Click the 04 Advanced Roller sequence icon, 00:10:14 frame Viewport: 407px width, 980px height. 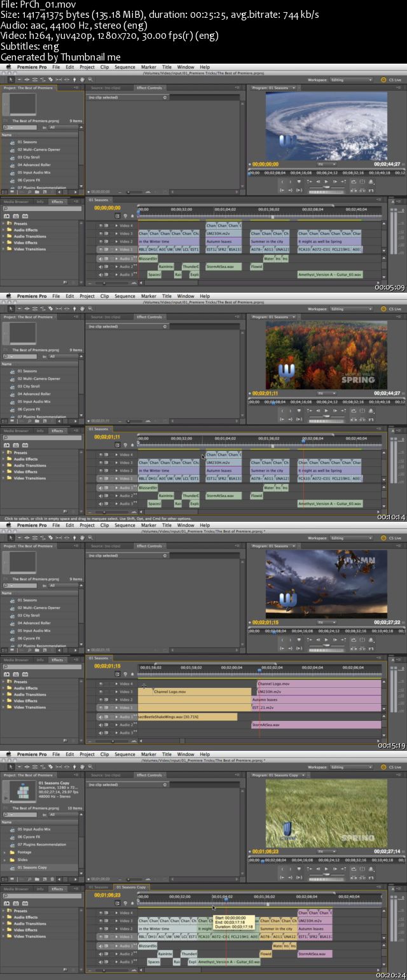(x=11, y=394)
